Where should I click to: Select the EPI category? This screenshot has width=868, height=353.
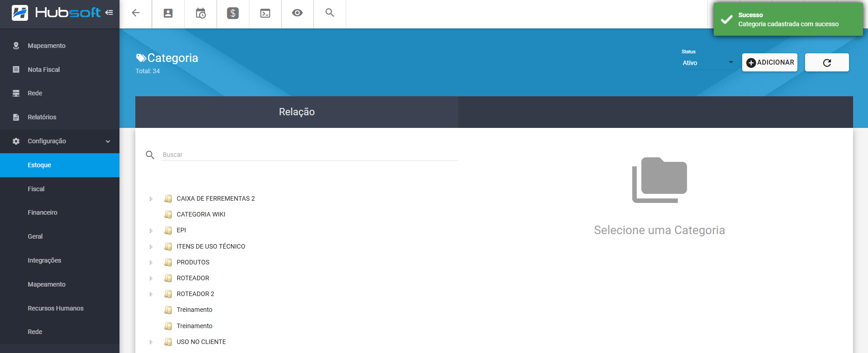[x=181, y=230]
